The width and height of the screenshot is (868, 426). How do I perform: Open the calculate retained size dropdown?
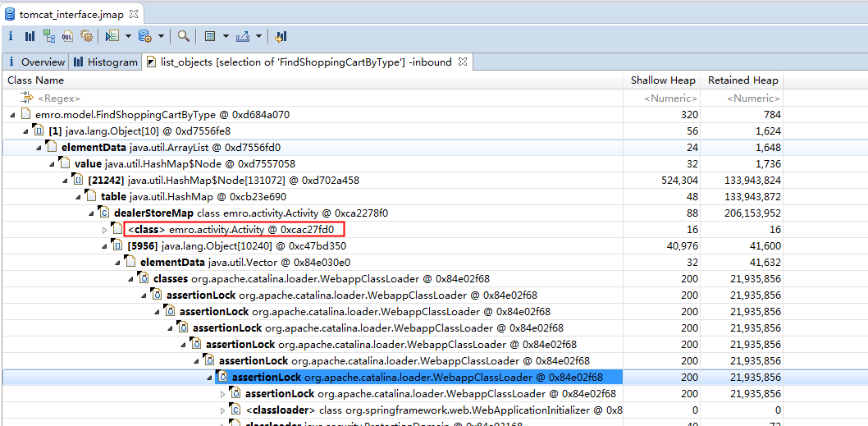point(225,36)
